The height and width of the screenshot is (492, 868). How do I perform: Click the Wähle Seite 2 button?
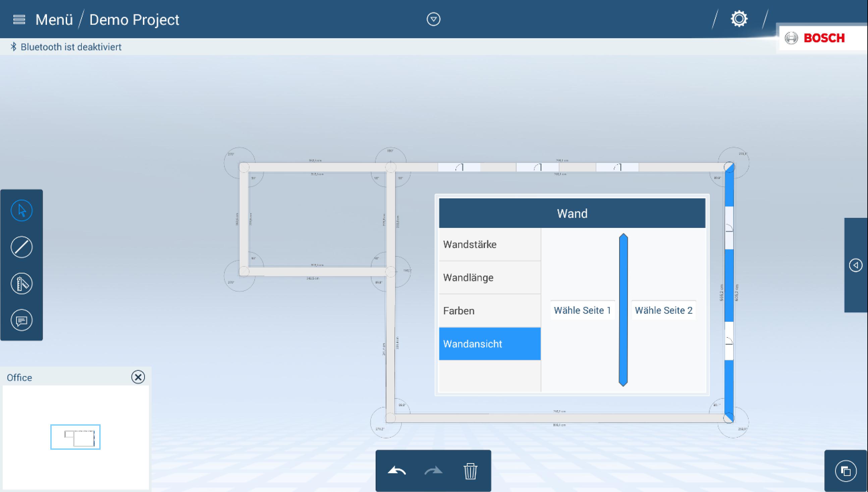click(x=663, y=310)
